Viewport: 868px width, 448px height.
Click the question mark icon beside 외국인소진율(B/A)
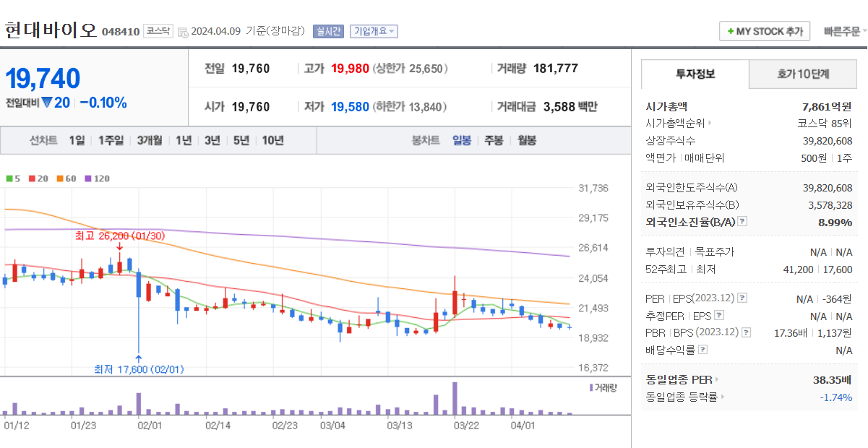pyautogui.click(x=742, y=222)
